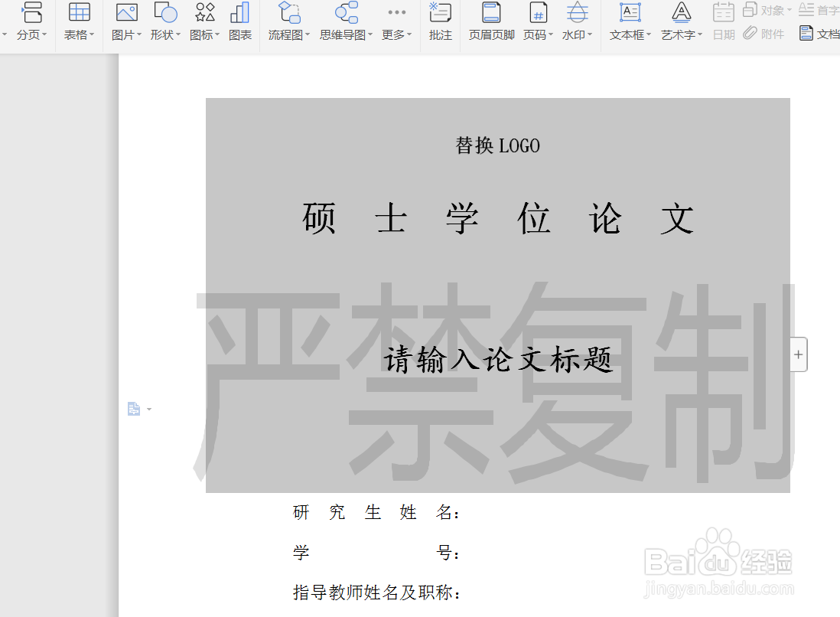Open the 图标 icons library
This screenshot has height=617, width=840.
click(x=204, y=11)
